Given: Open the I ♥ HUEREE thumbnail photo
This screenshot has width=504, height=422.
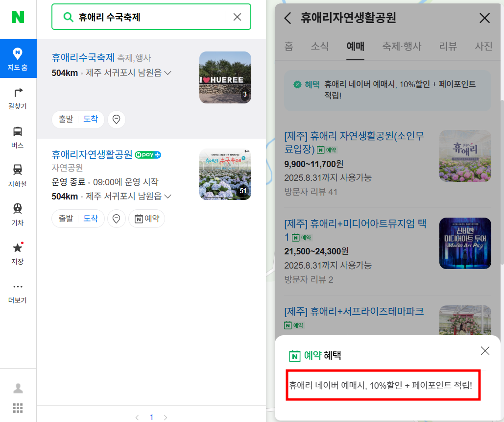Looking at the screenshot, I should [225, 77].
